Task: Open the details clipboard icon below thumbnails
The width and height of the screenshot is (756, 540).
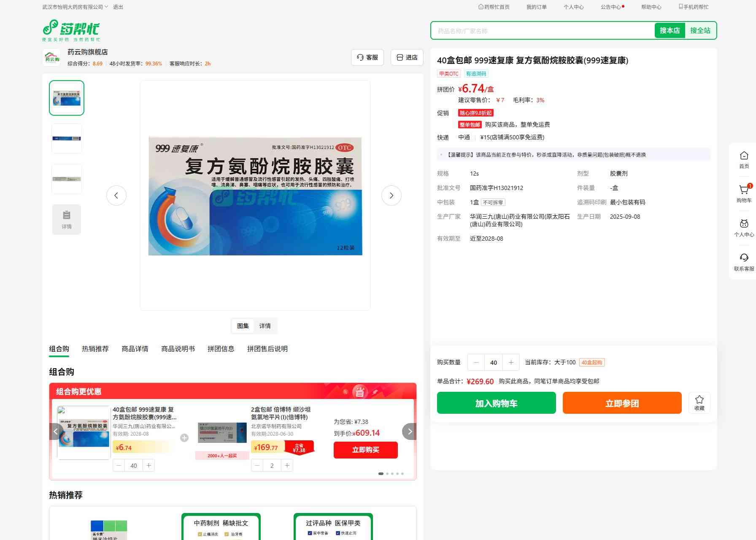Action: [67, 219]
